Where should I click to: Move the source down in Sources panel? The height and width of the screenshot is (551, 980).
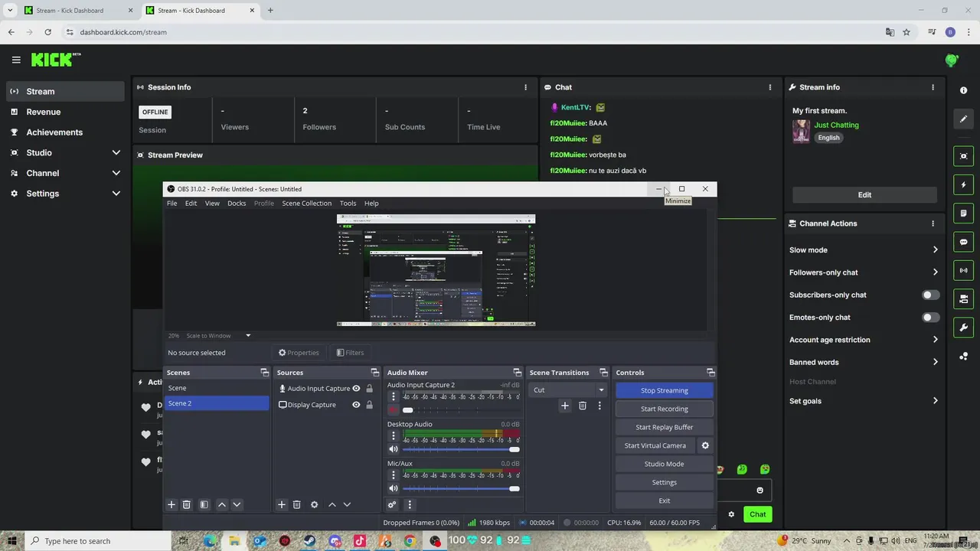[x=347, y=504]
